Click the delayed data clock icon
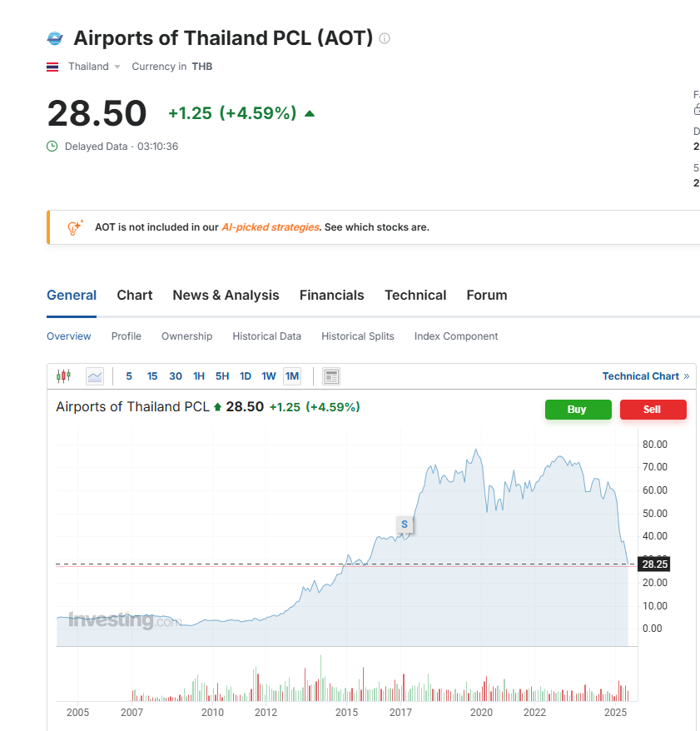The height and width of the screenshot is (731, 700). tap(52, 147)
